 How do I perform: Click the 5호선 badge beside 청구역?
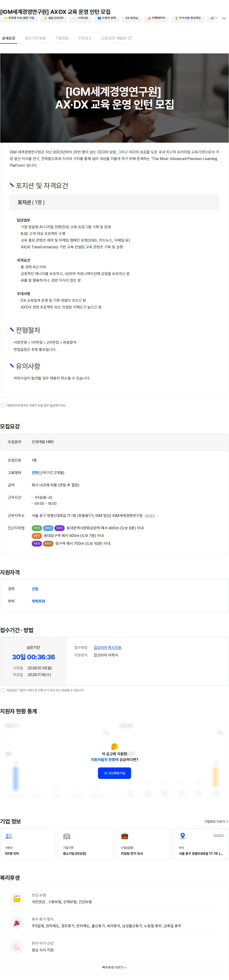36,544
